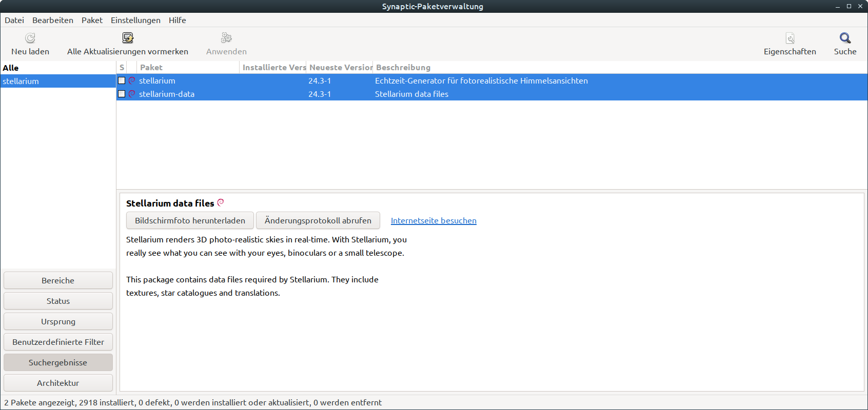
Task: Open the Einstellungen menu
Action: point(135,20)
